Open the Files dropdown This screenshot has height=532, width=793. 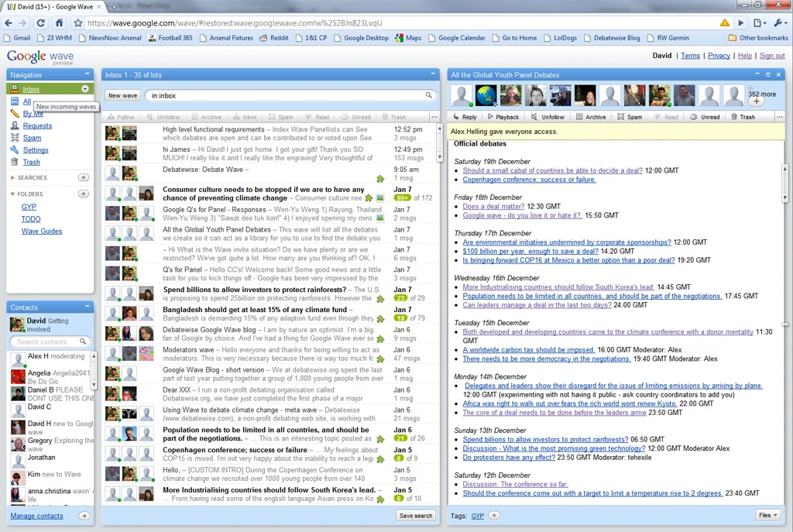tap(767, 515)
